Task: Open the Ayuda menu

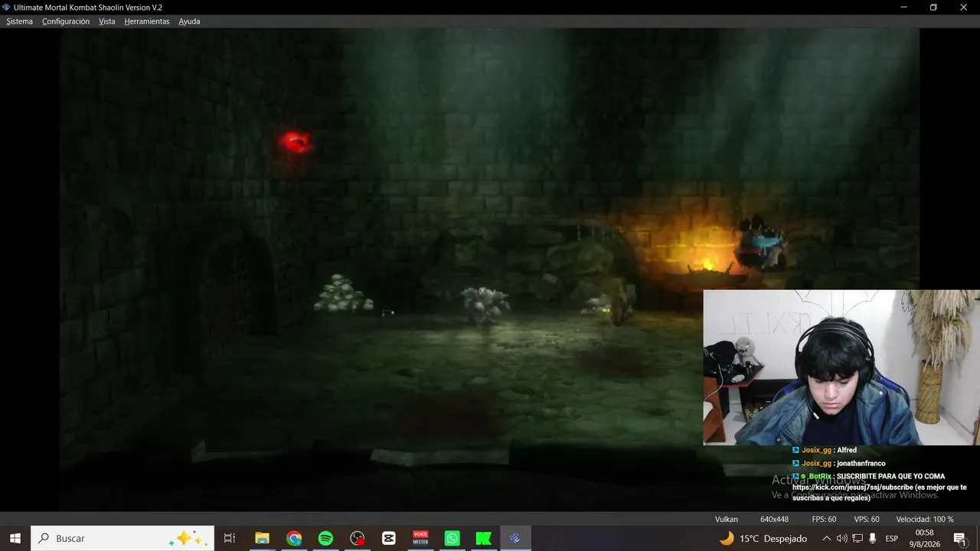Action: [x=189, y=21]
